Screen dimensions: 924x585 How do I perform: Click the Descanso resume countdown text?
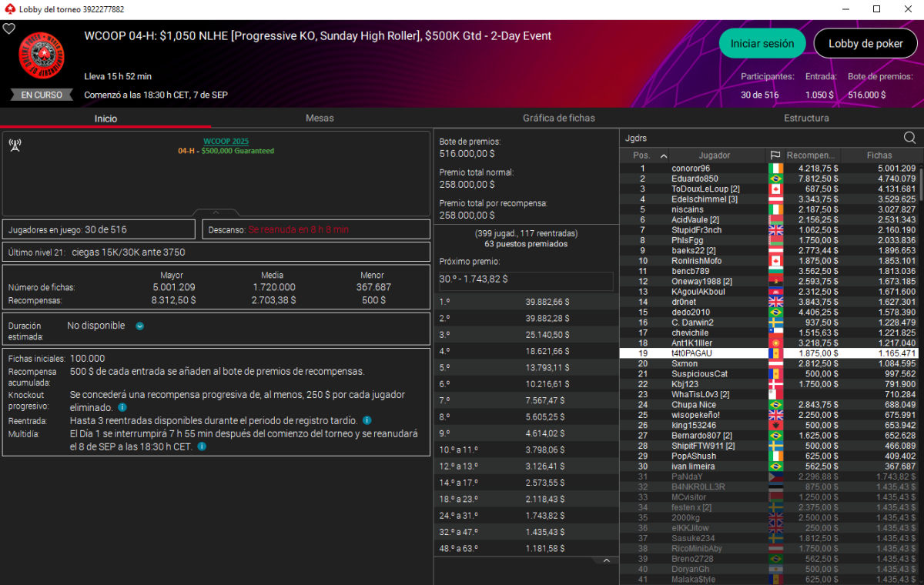[x=298, y=229]
